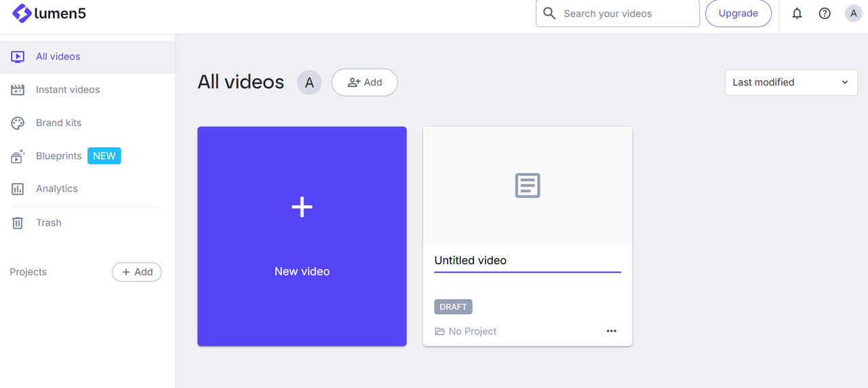Click the document icon on Untitled video thumbnail
This screenshot has height=388, width=868.
click(x=528, y=185)
